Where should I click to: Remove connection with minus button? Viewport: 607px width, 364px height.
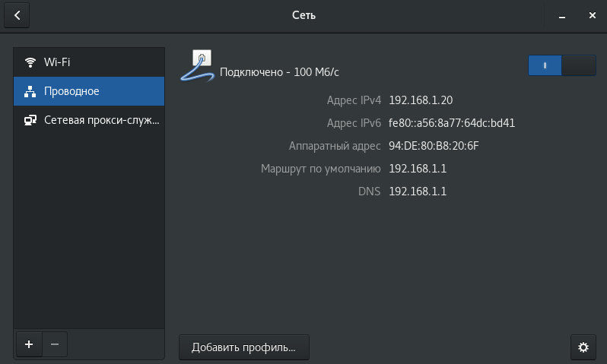coord(55,344)
